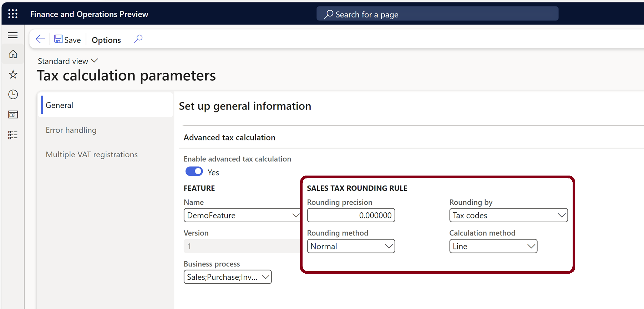Click the Rounding precision field

[351, 215]
